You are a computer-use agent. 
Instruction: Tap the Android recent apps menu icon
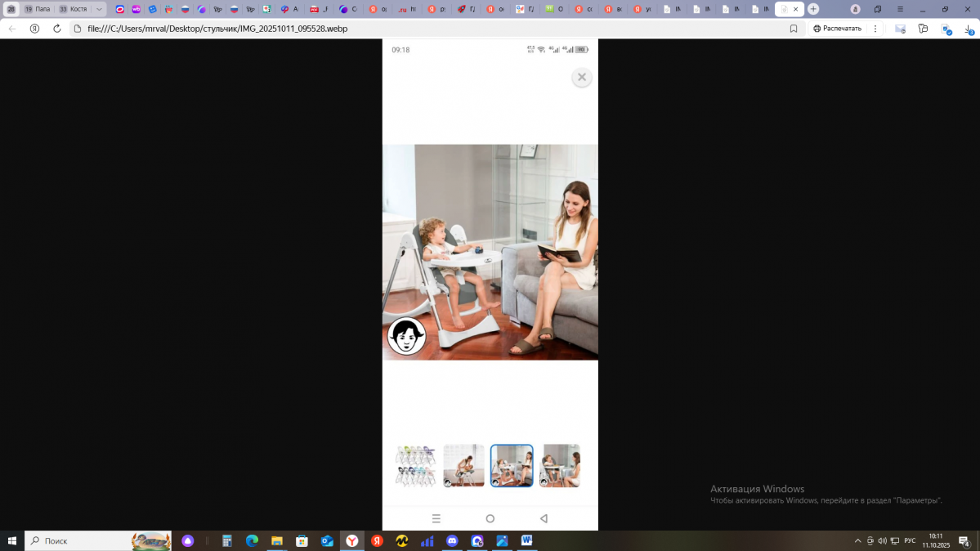pos(436,518)
